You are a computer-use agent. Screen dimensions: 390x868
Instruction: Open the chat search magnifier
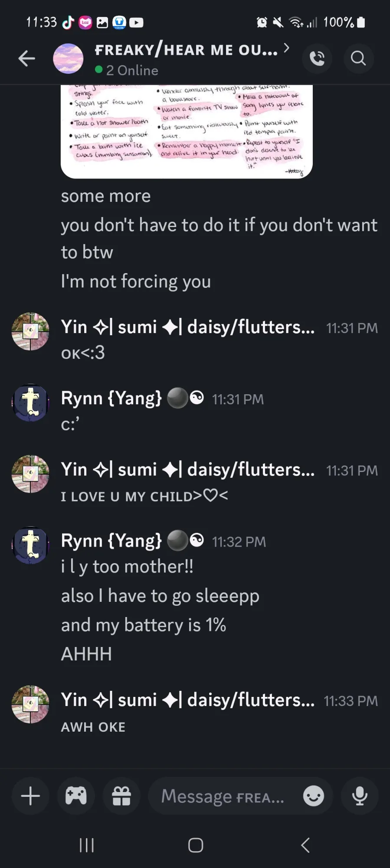point(358,58)
